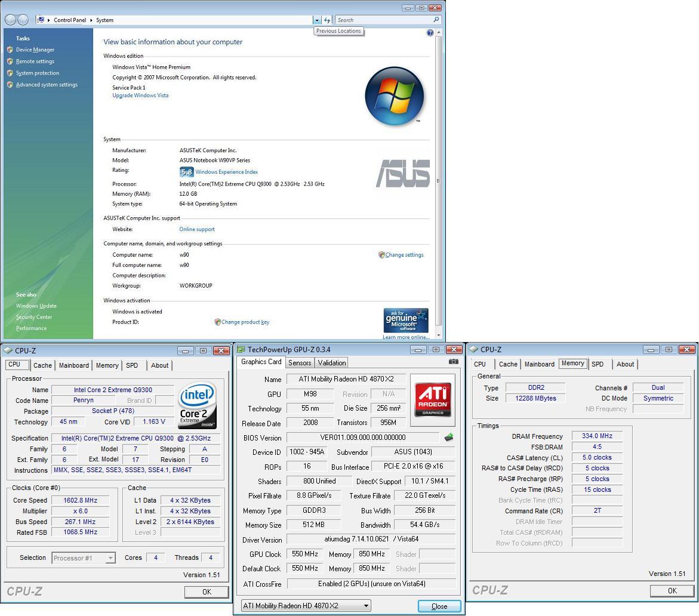Click the Device Manager shield icon
699x616 pixels.
point(10,50)
